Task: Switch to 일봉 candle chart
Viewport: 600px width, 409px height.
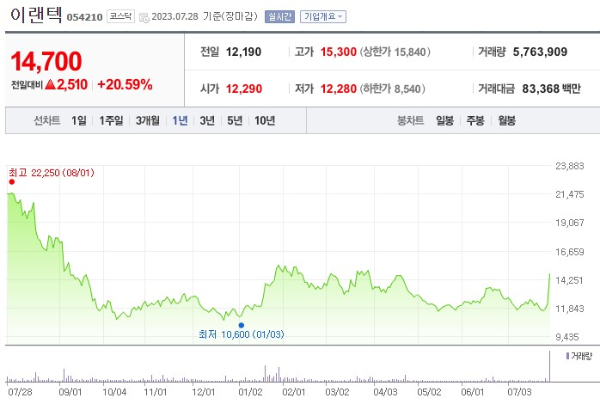Action: 445,121
